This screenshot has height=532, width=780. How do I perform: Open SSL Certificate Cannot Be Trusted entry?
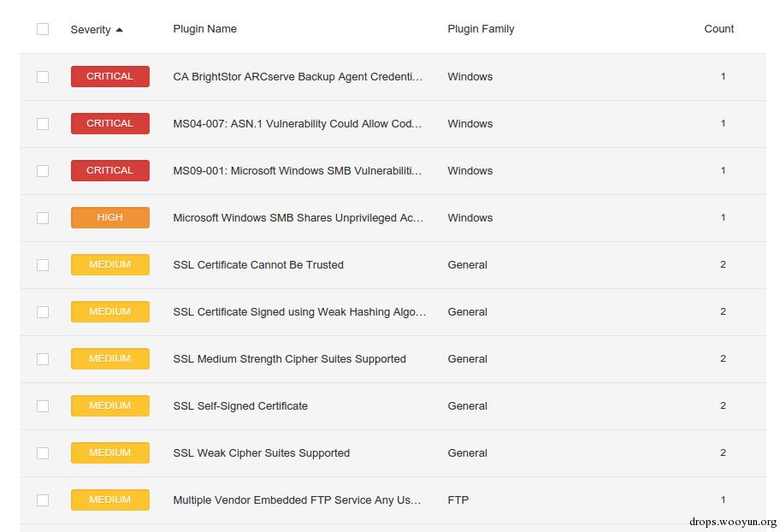[258, 265]
